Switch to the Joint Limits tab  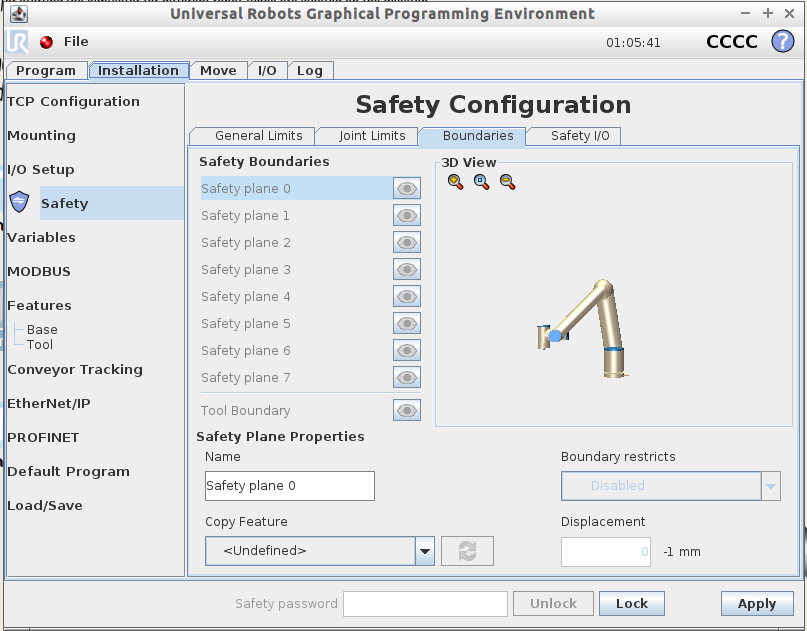pyautogui.click(x=372, y=136)
